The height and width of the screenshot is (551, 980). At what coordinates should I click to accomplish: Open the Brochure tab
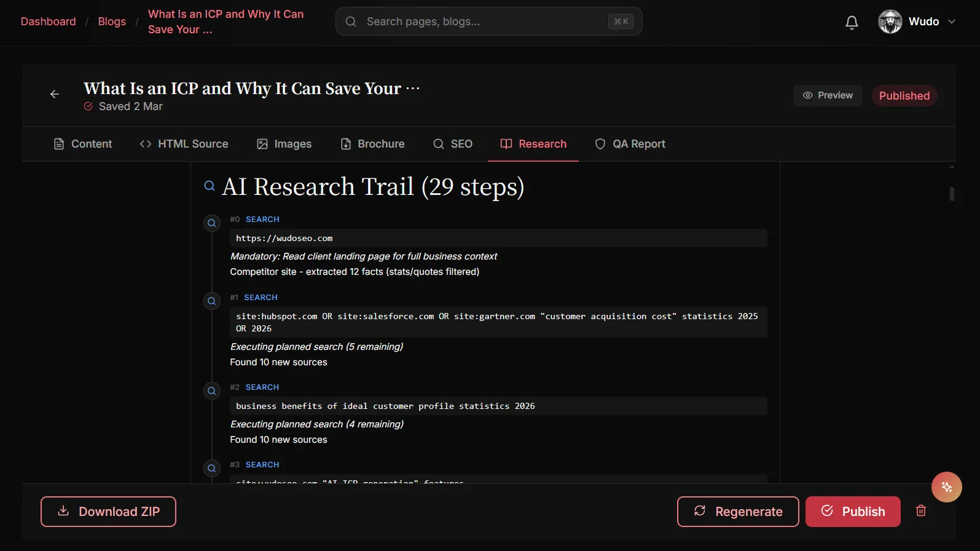(372, 144)
